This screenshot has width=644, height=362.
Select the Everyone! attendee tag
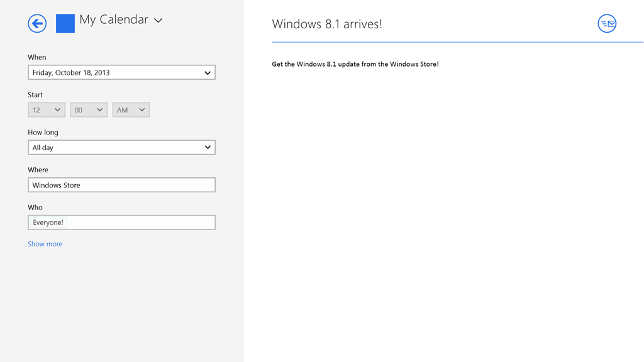tap(48, 222)
